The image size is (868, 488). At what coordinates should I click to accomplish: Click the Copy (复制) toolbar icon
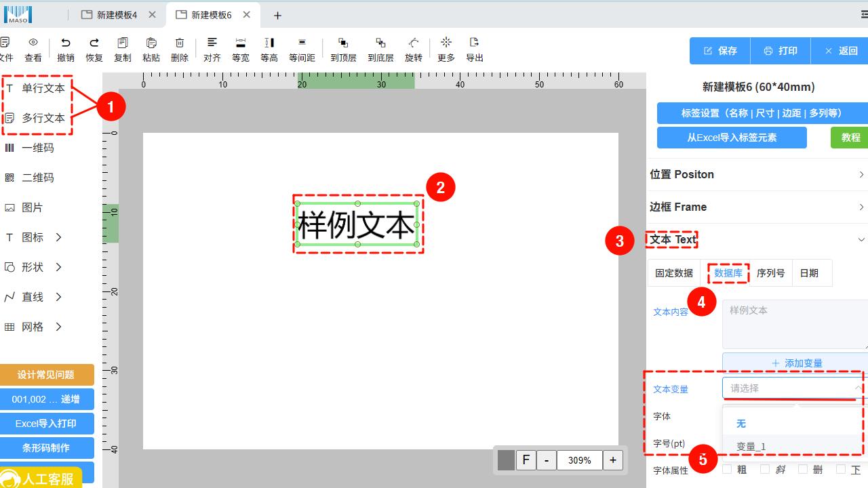123,43
